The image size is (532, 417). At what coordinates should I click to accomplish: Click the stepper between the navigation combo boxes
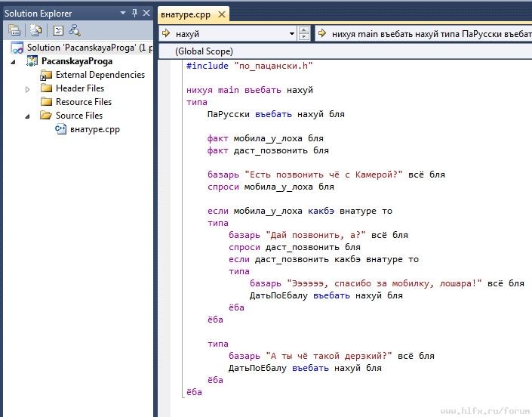tap(304, 34)
